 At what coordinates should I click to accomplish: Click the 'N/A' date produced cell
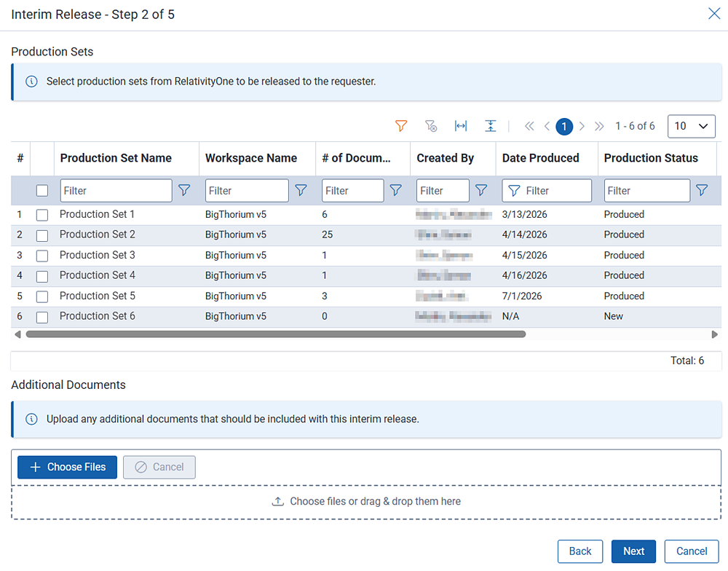[511, 316]
